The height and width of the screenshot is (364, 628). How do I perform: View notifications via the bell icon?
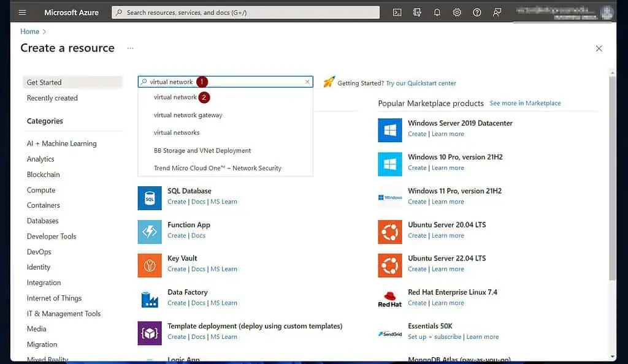click(x=437, y=11)
